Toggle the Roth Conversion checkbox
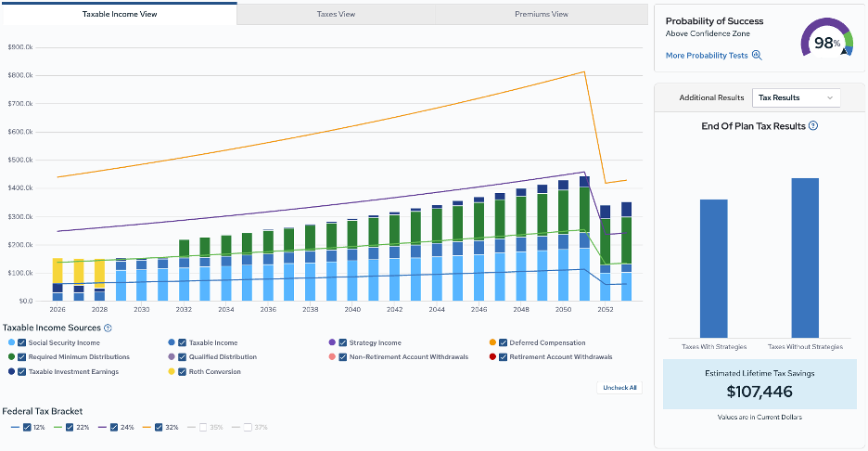The height and width of the screenshot is (451, 868). 182,372
